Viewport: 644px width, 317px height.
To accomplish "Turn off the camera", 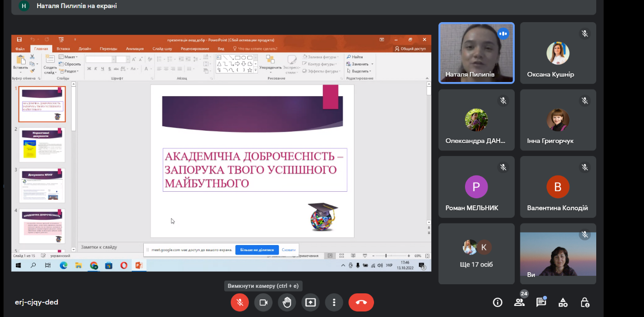I will 262,302.
